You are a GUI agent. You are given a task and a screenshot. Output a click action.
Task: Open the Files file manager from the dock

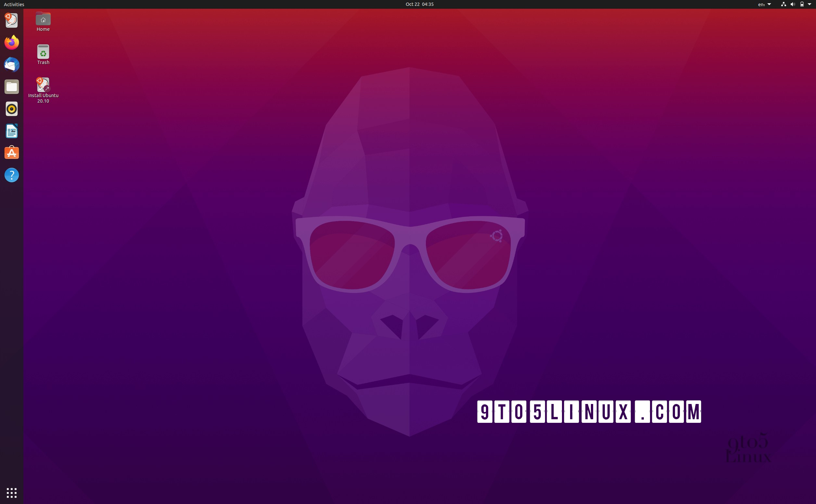(x=12, y=87)
